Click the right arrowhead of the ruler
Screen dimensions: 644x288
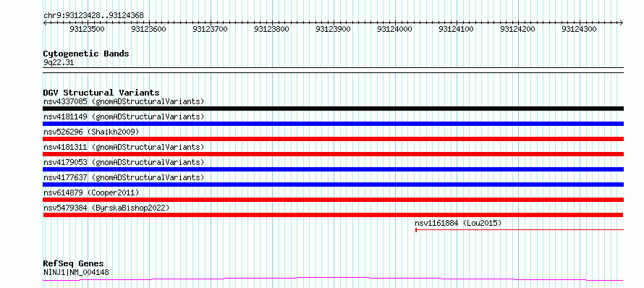click(622, 22)
